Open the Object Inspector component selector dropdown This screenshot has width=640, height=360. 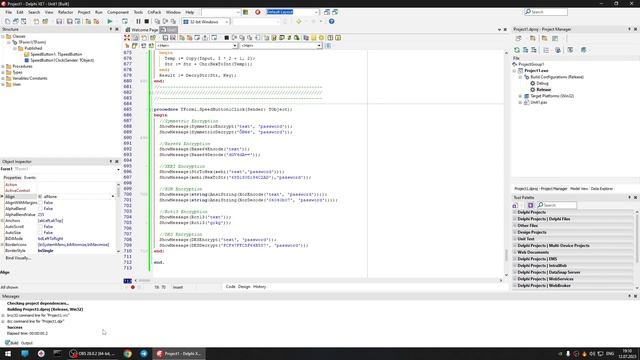coord(118,169)
